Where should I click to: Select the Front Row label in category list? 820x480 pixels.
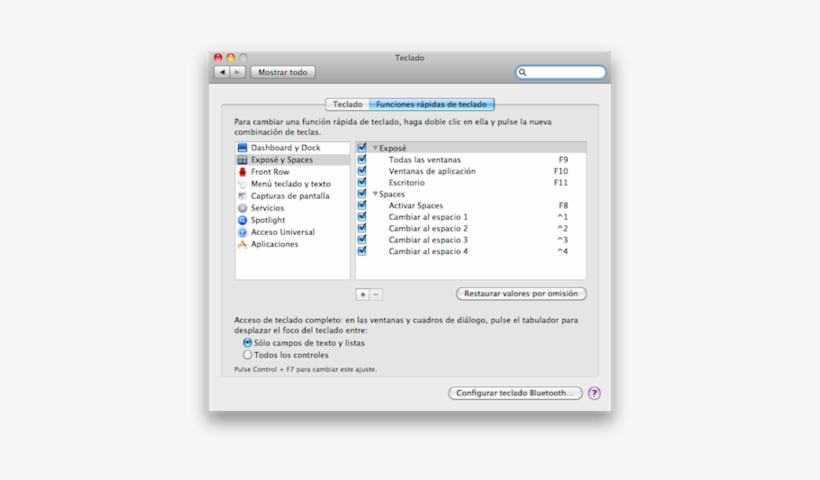(x=270, y=172)
